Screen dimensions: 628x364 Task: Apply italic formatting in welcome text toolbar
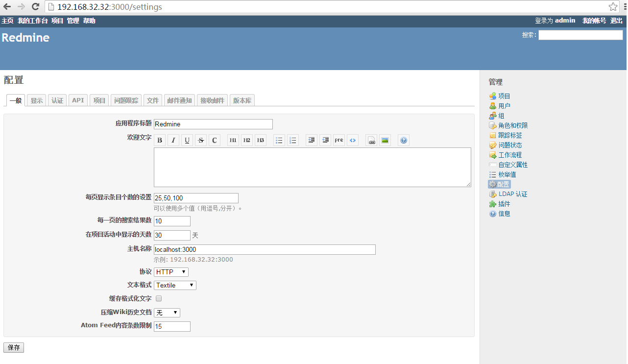point(173,141)
